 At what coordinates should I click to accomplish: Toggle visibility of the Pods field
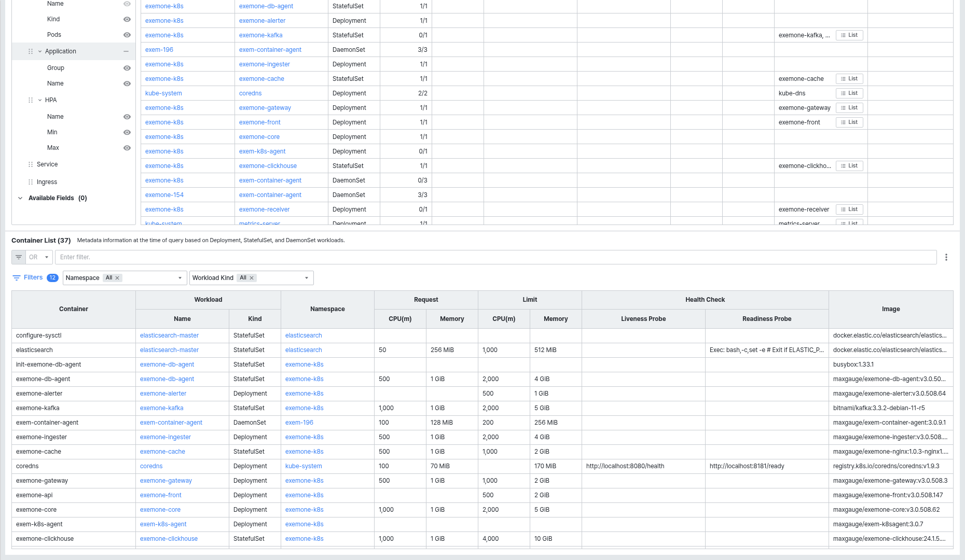tap(127, 35)
